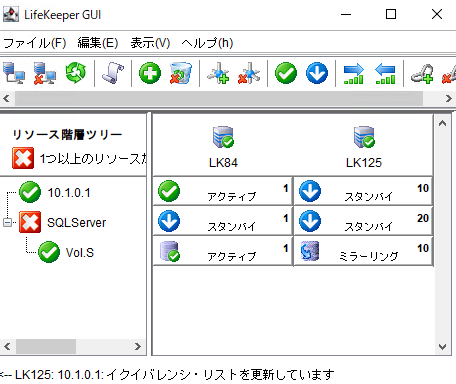Viewport: 456px width, 384px height.
Task: Open the 表示(V) menu
Action: [x=150, y=43]
